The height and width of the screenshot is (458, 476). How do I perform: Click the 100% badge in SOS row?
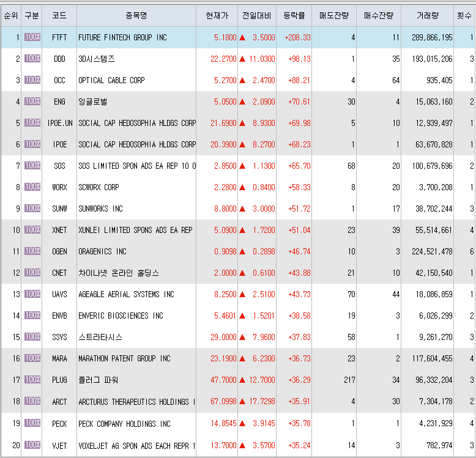coord(32,165)
